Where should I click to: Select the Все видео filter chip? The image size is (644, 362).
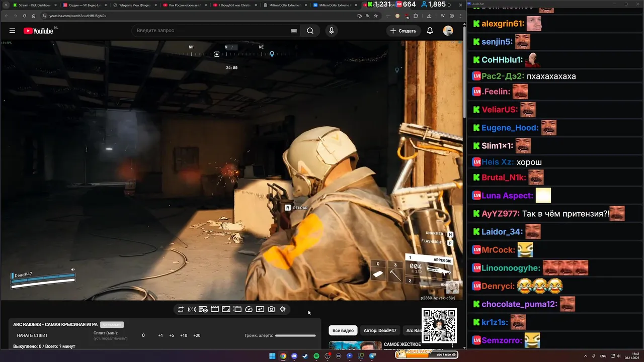click(x=343, y=330)
